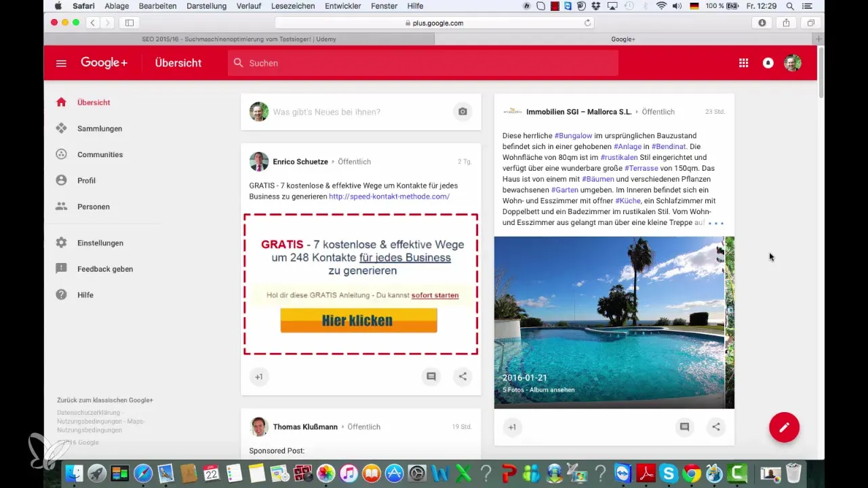Expand truncated Immobilien SGI post text
Screen dimensions: 868x488
[716, 223]
